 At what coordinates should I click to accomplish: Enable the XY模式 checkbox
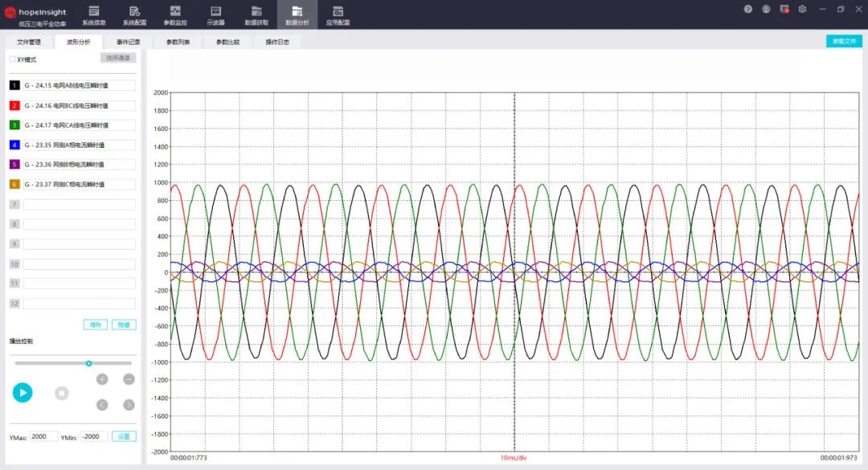[x=12, y=59]
